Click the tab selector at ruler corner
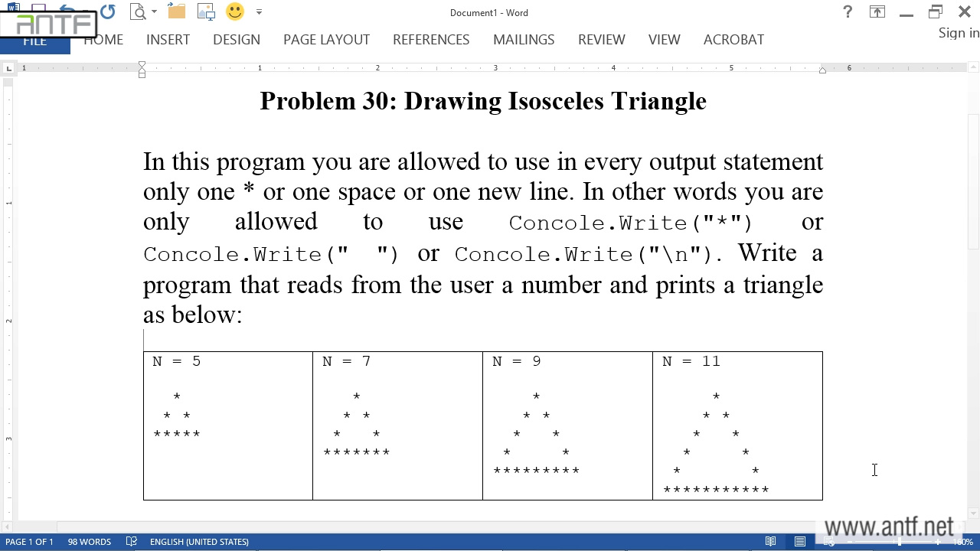980x551 pixels. pos(8,69)
